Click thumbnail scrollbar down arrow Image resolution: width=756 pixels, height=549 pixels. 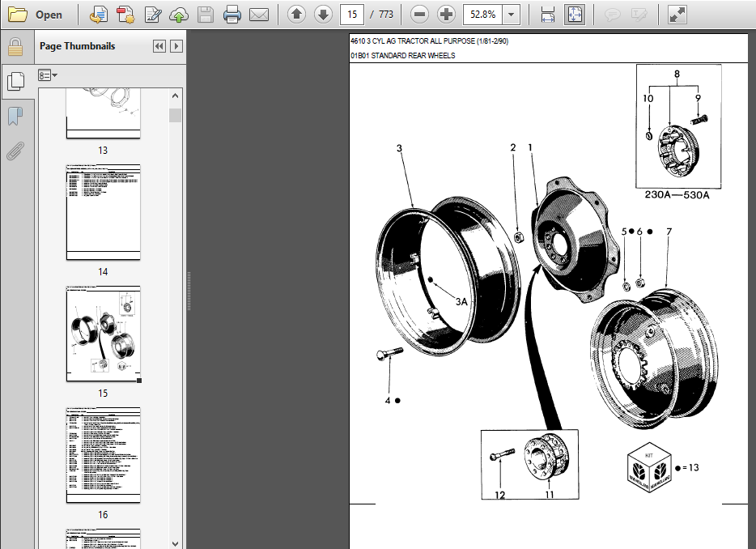click(175, 543)
